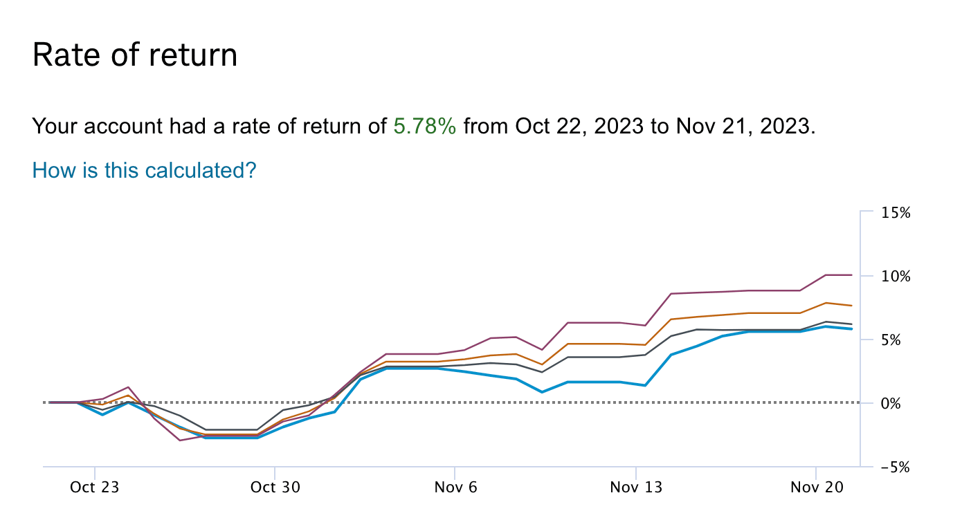Click the orange line's right end point

[851, 306]
